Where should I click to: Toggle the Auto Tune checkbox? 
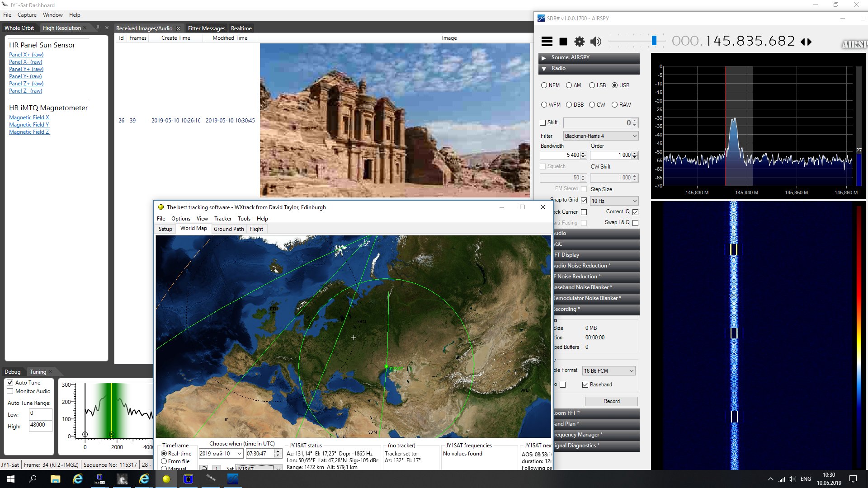pyautogui.click(x=10, y=383)
